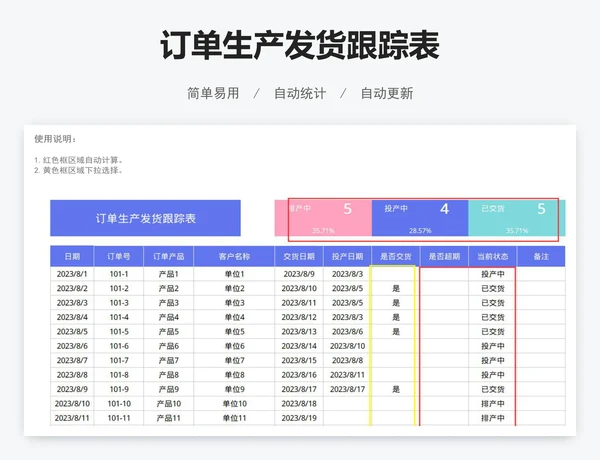Click the 是否超期 column header

tap(444, 256)
